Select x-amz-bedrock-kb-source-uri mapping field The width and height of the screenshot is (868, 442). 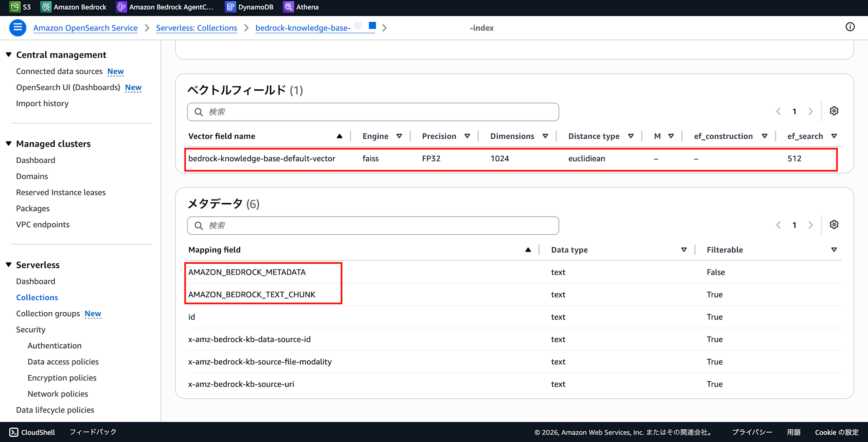pyautogui.click(x=241, y=384)
